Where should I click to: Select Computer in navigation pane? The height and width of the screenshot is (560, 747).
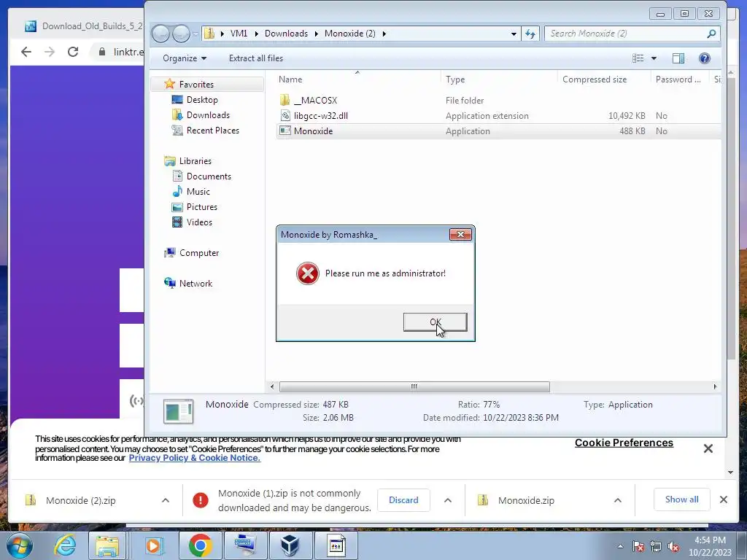(199, 253)
